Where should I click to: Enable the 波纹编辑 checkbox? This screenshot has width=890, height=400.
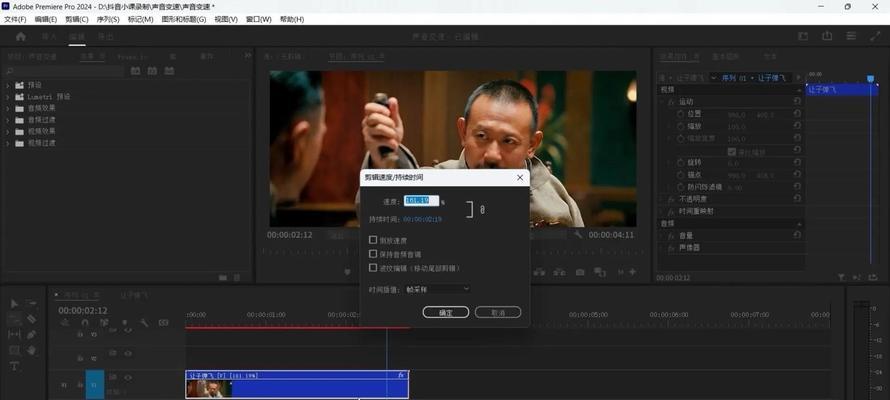click(x=373, y=267)
